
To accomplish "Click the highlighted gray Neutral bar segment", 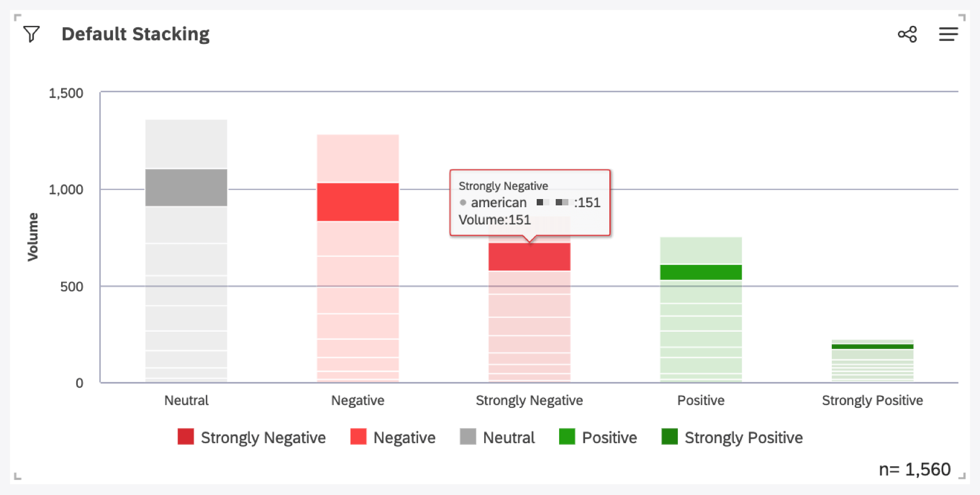I will tap(186, 187).
